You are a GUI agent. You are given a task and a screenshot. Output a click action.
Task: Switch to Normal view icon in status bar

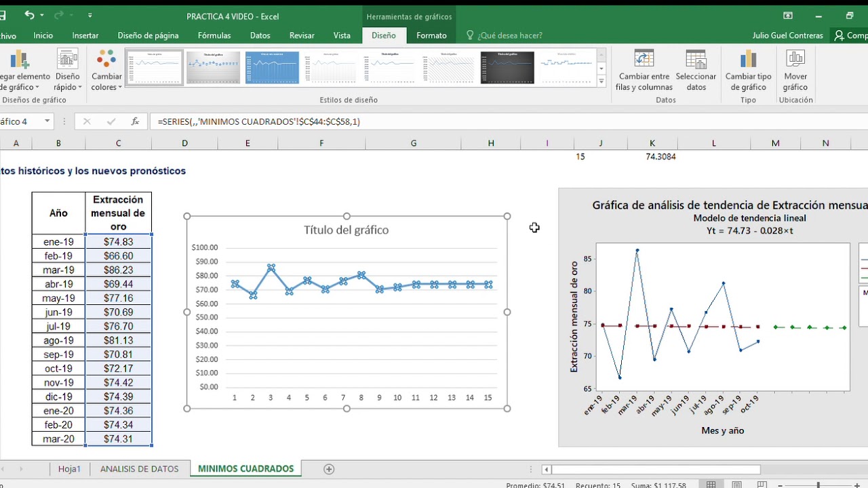(x=711, y=485)
